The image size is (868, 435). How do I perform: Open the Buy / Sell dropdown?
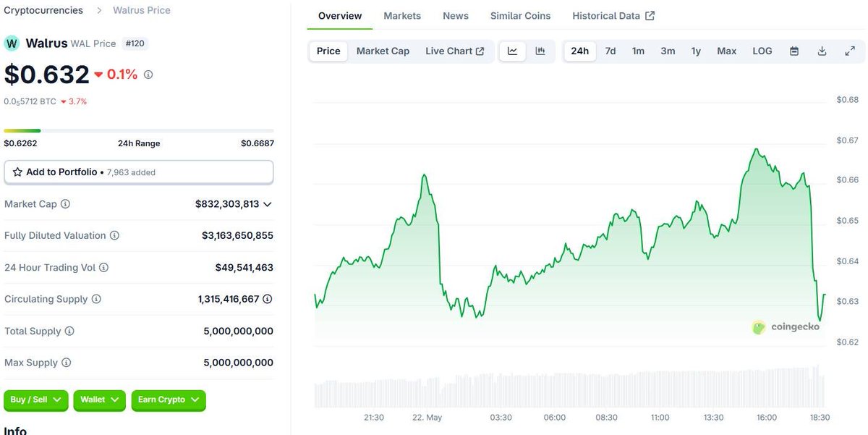(36, 400)
